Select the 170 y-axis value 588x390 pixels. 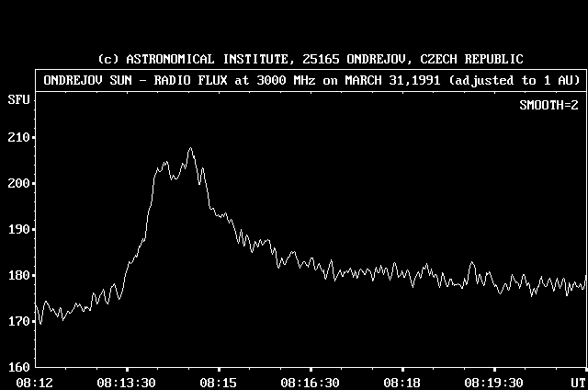(17, 321)
